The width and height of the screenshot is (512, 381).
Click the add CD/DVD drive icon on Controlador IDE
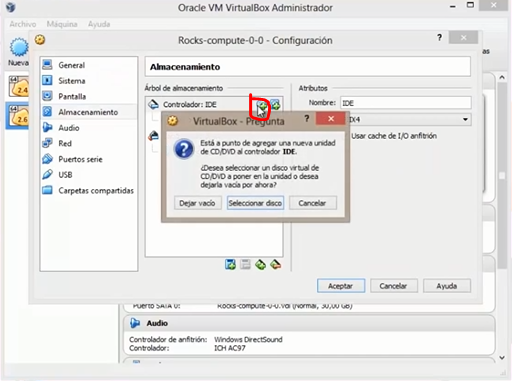tap(263, 106)
